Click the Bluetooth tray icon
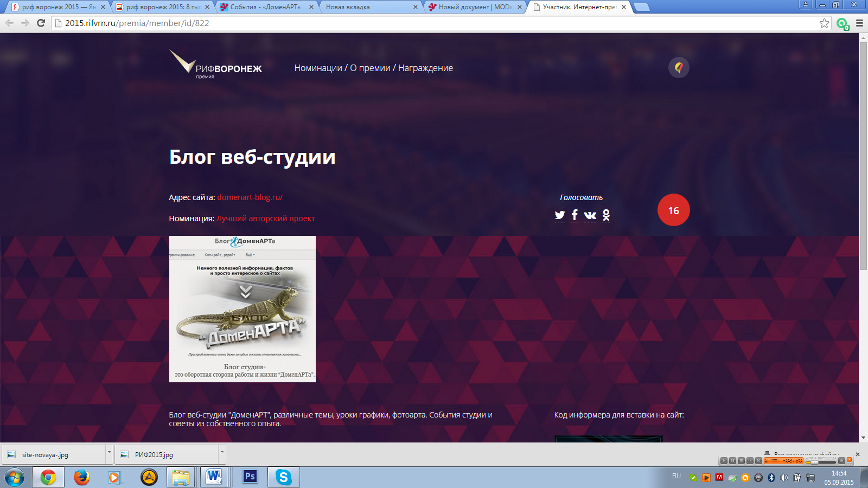This screenshot has height=488, width=868. [771, 478]
